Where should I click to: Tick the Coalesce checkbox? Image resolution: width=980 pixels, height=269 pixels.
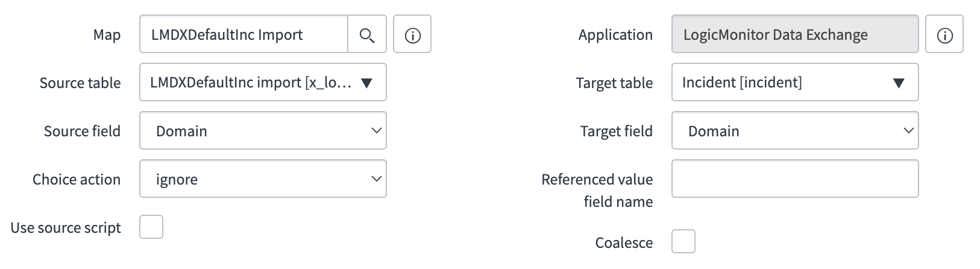click(x=683, y=241)
